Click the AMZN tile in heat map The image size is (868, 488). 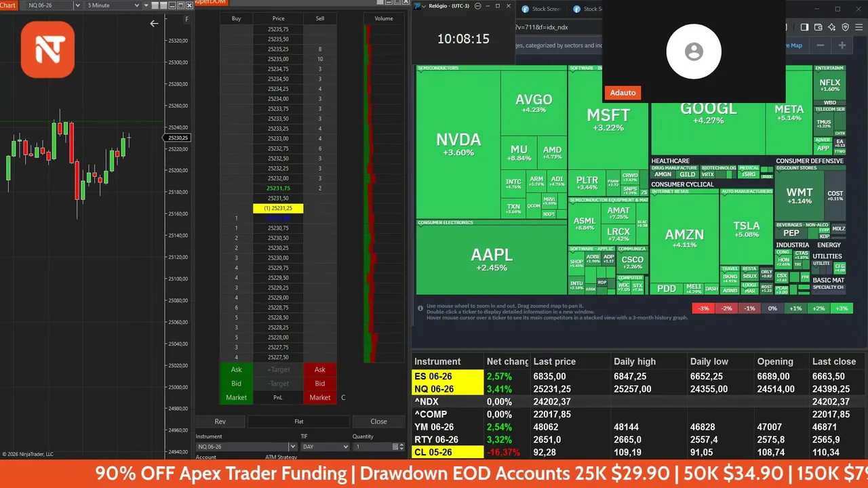pyautogui.click(x=684, y=239)
